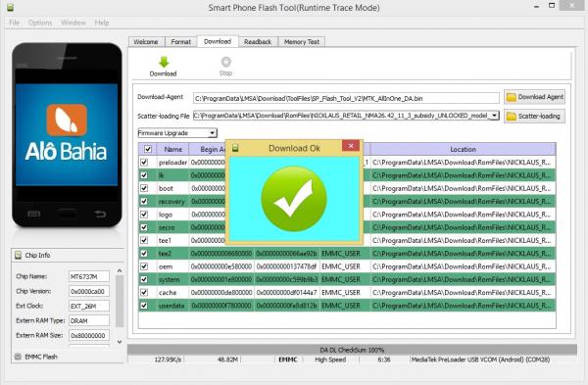
Task: Click the Alô Bahia phone logo image
Action: (67, 134)
